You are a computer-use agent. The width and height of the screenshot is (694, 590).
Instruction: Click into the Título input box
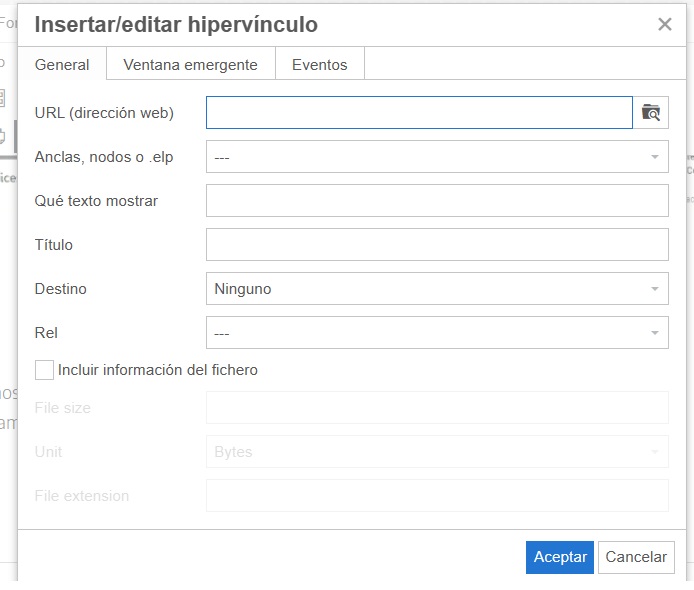(437, 245)
